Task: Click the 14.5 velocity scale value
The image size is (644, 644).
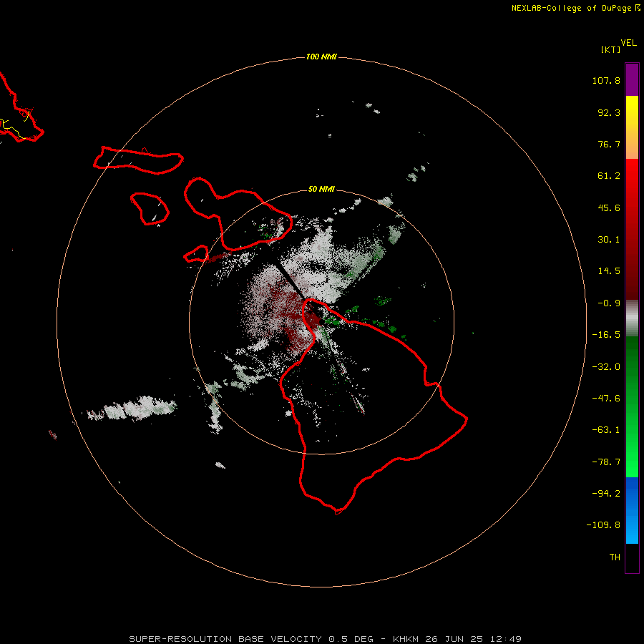Action: (609, 271)
